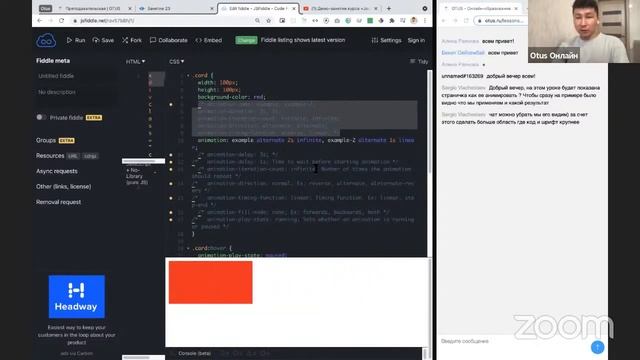Toggle the Private fiddle switch
Image resolution: width=640 pixels, height=360 pixels.
(x=41, y=117)
